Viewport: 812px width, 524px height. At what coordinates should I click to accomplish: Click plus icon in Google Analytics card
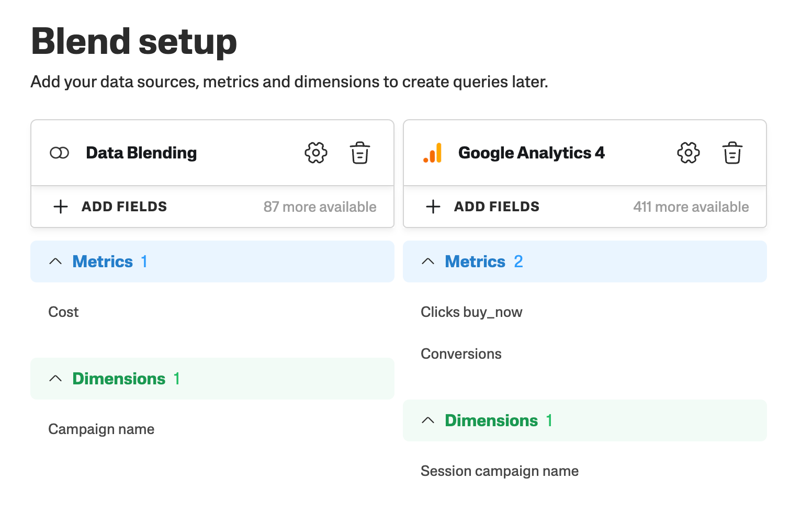433,207
